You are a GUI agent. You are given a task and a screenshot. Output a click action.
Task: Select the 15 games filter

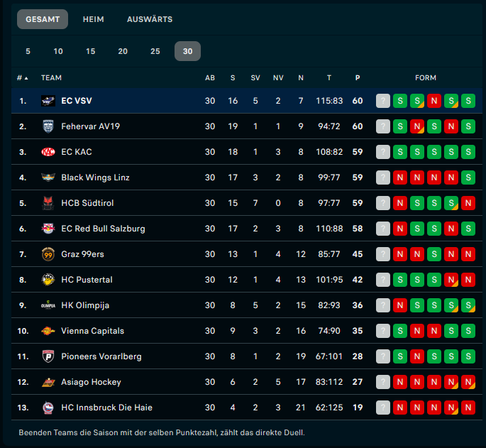[91, 51]
